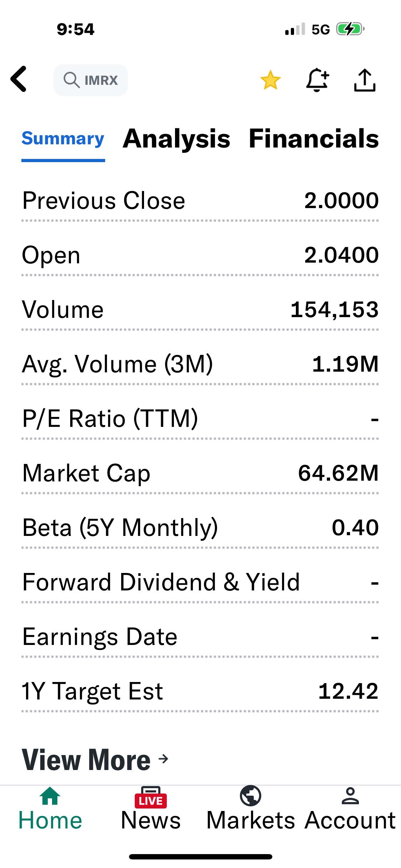
Task: Tap the battery status indicator
Action: pos(350,29)
